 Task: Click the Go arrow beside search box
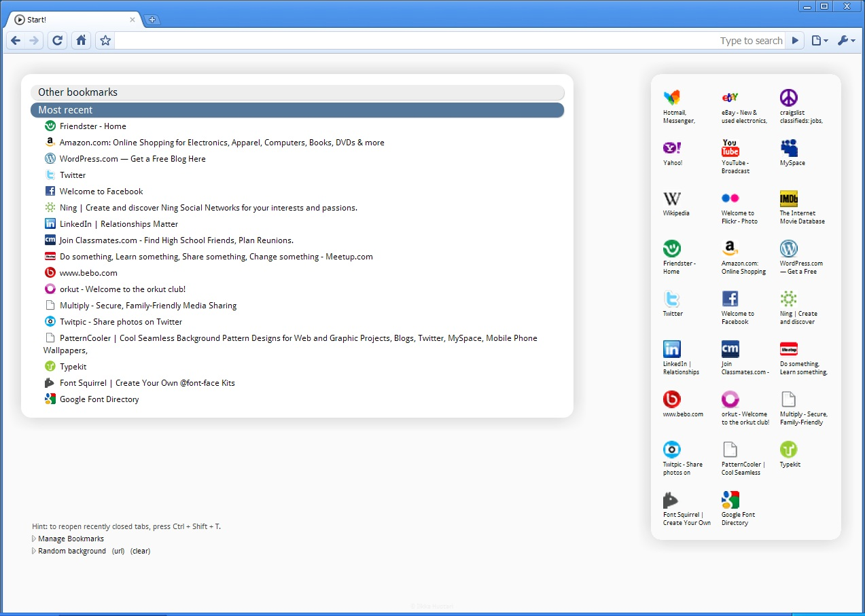[x=795, y=41]
